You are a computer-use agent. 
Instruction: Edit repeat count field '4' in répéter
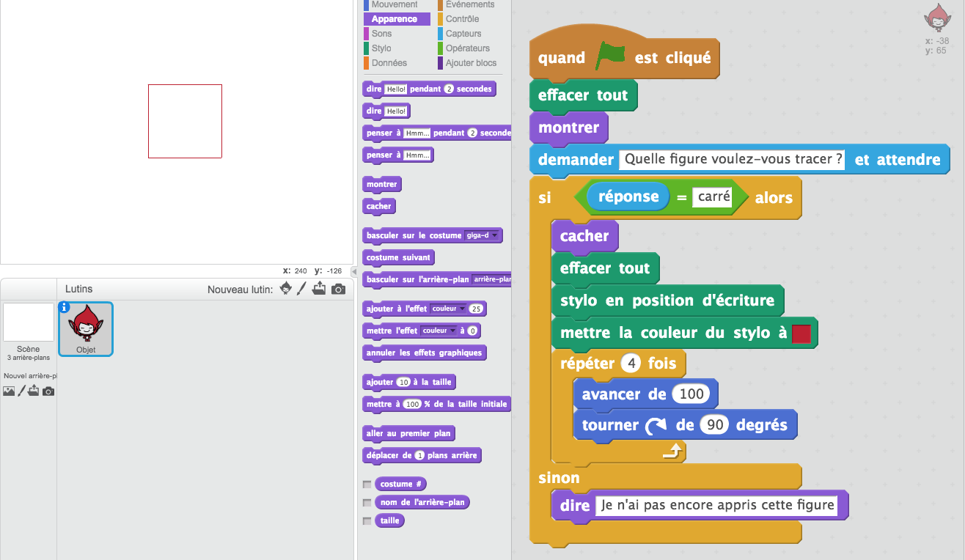coord(631,364)
